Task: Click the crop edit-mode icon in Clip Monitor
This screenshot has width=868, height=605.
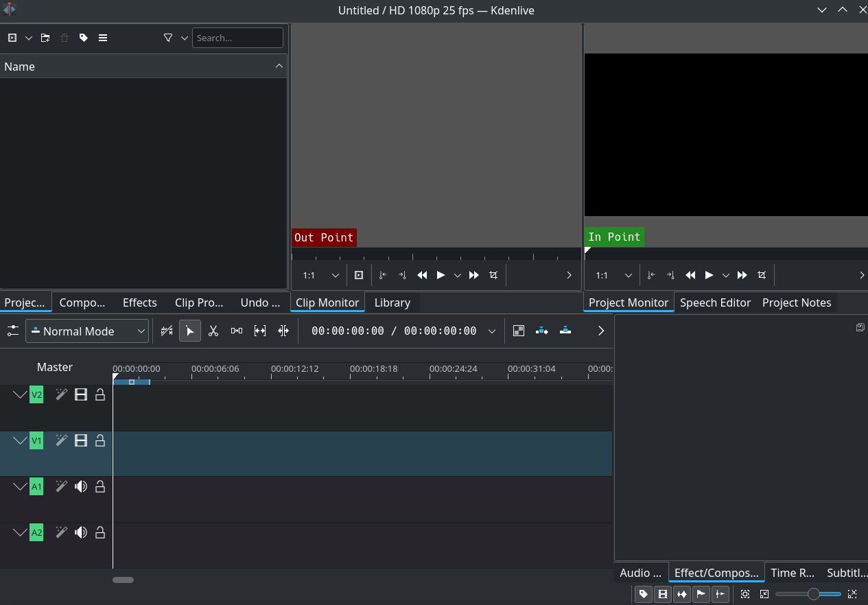Action: [493, 275]
